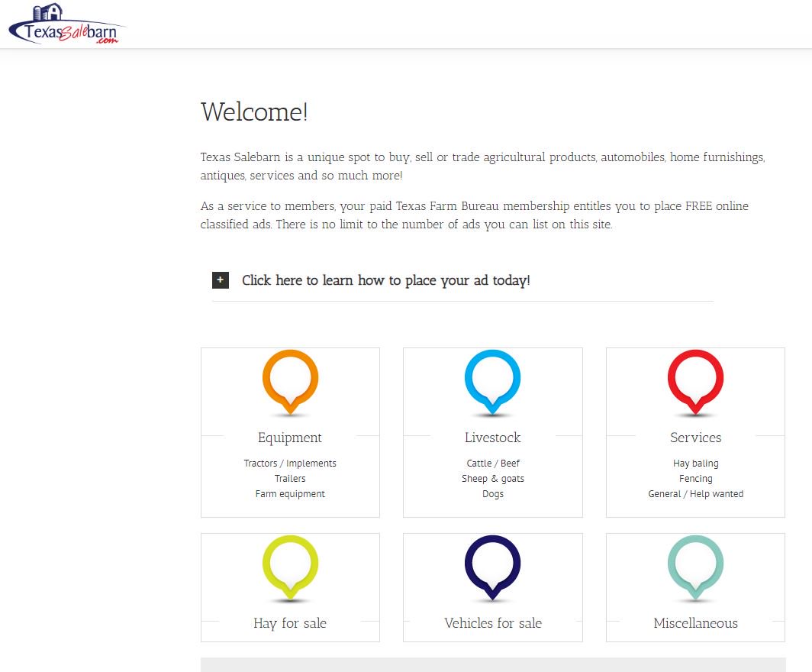Select the yellow Hay for sale pin icon
The width and height of the screenshot is (812, 672).
[x=290, y=568]
